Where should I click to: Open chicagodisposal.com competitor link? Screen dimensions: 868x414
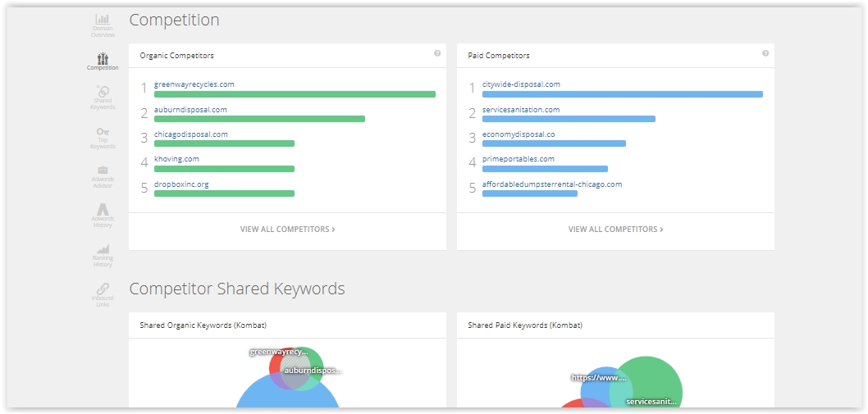tap(190, 134)
